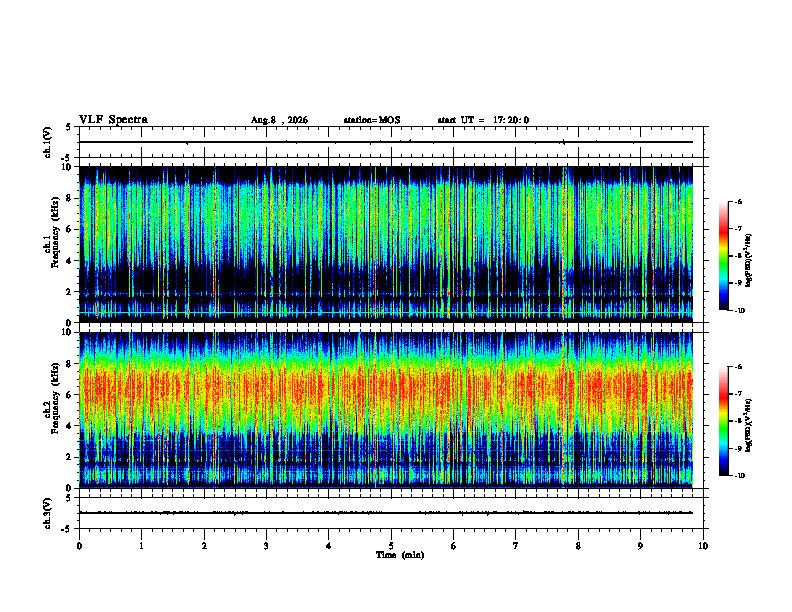Click the "station=MOS" header label

pos(372,120)
